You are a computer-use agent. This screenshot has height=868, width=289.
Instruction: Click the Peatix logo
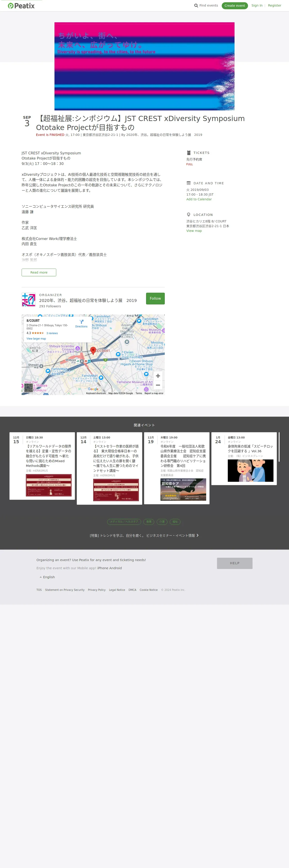click(21, 6)
